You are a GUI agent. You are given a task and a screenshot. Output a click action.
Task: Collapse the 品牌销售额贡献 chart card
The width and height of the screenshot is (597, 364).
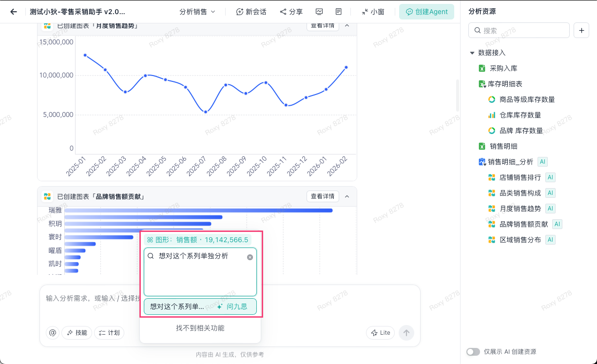tap(347, 196)
